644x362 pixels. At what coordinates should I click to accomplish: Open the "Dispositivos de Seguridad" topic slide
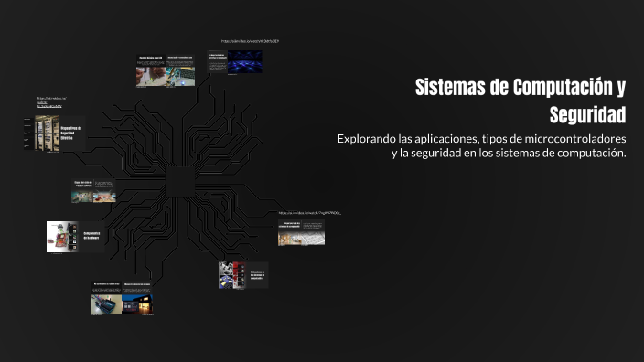coord(55,133)
